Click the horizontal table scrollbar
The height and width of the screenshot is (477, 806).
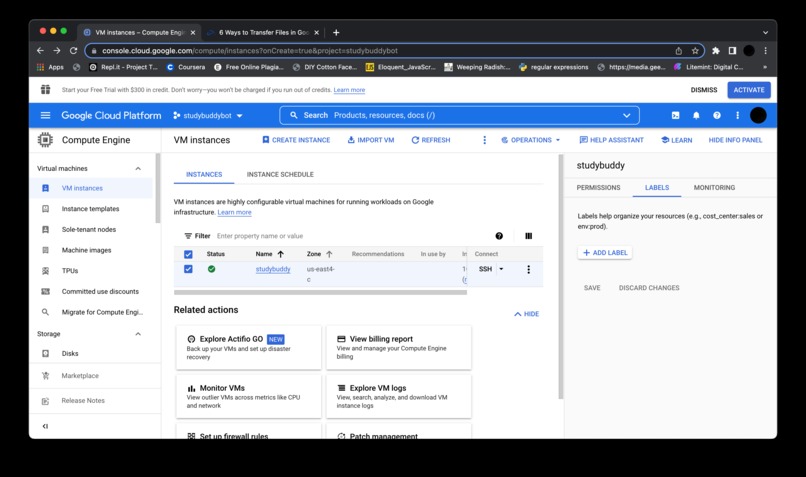coord(320,292)
